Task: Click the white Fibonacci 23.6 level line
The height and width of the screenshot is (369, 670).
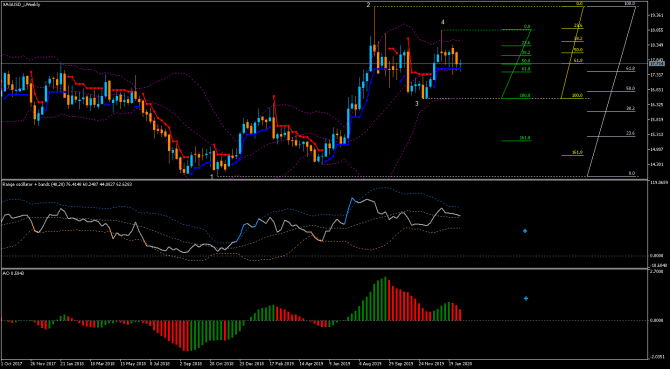Action: pos(611,137)
